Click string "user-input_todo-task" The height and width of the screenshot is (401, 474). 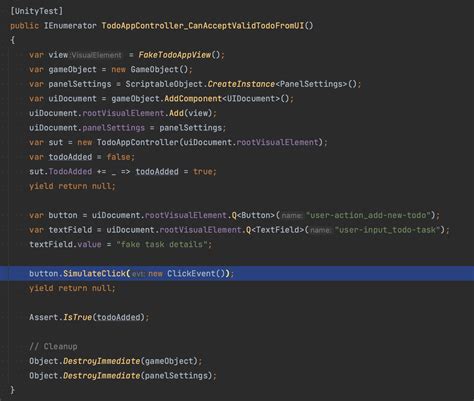(388, 230)
